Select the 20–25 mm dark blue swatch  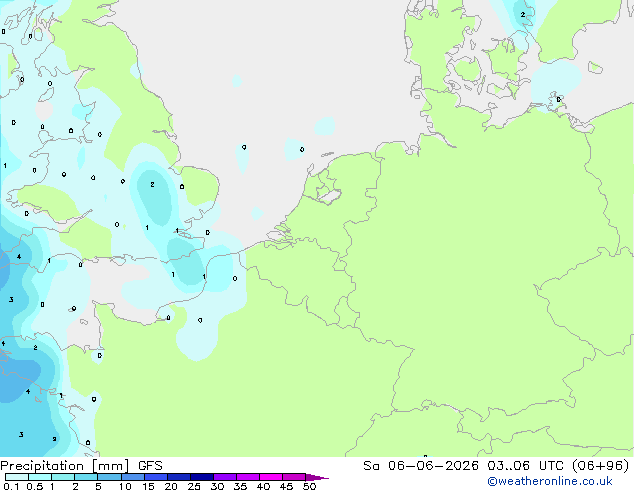pyautogui.click(x=178, y=477)
